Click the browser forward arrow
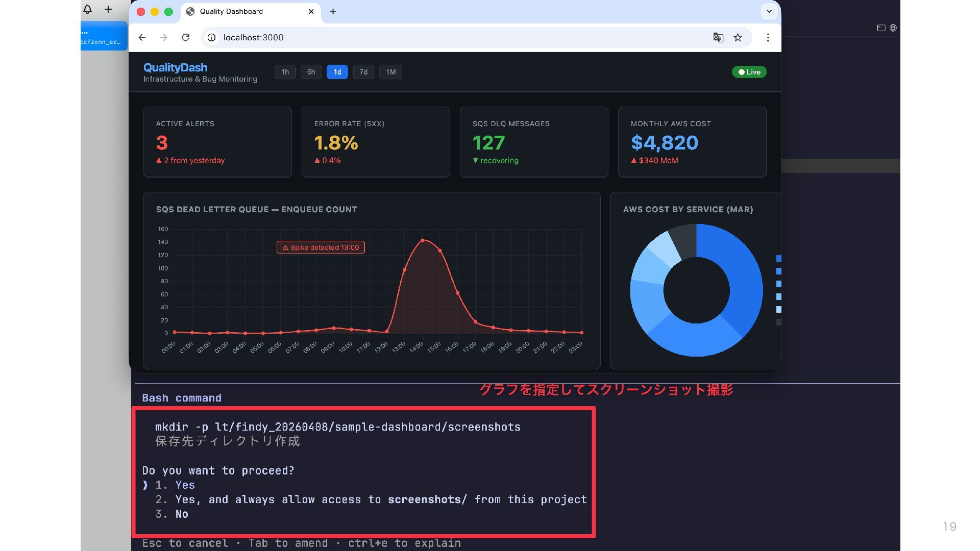Viewport: 980px width, 551px height. point(163,37)
